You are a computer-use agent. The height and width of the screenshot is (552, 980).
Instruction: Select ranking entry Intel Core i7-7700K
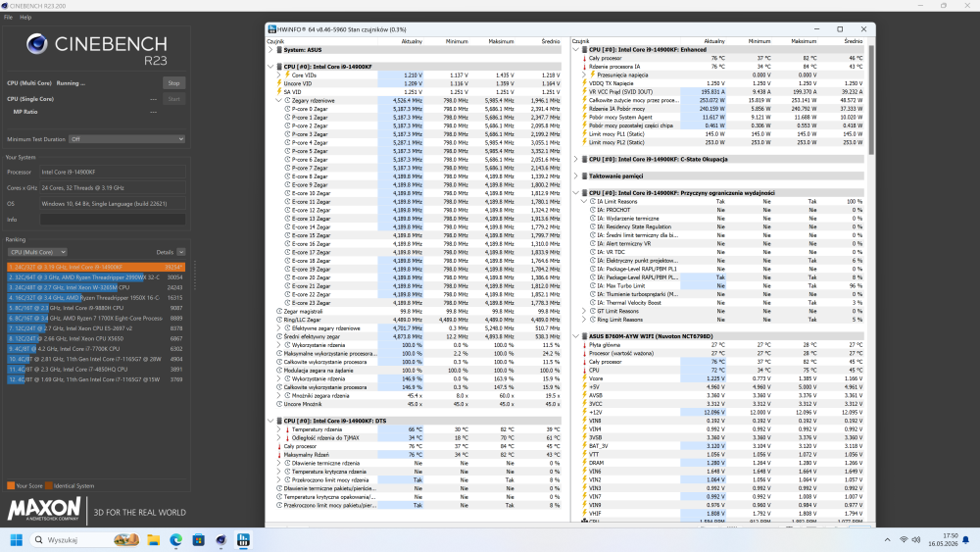point(96,349)
